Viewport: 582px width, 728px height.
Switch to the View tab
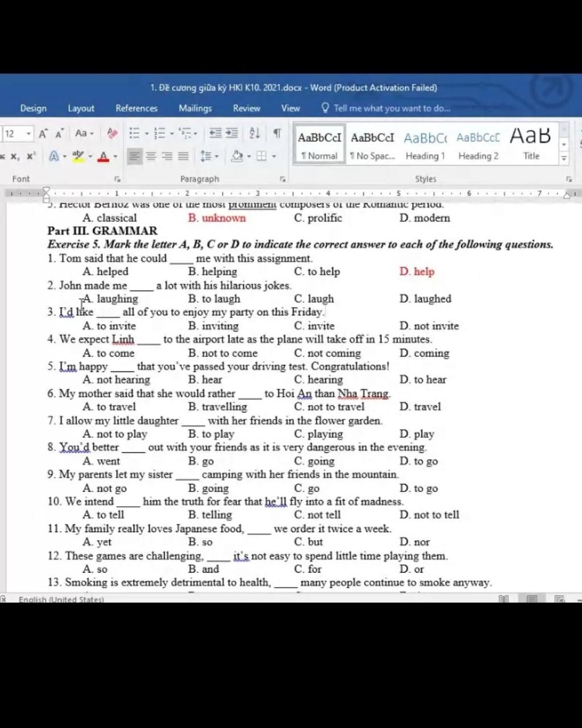click(x=290, y=108)
